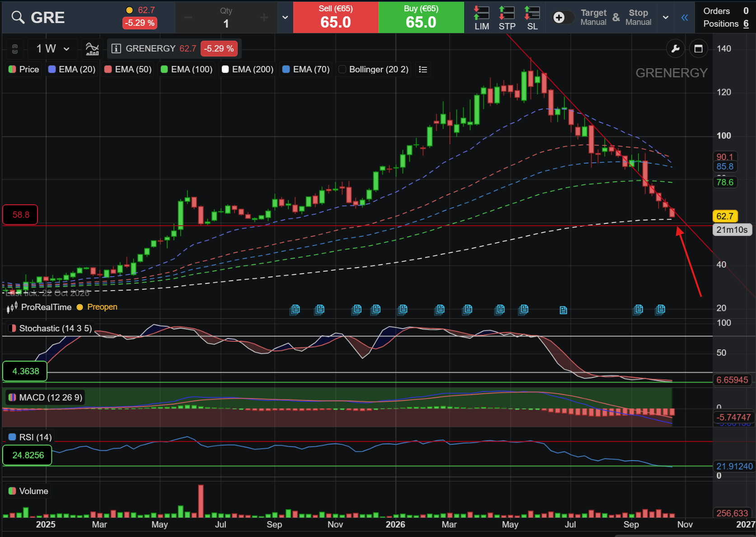The image size is (756, 537).
Task: Open chart settings wrench icon
Action: coord(676,48)
